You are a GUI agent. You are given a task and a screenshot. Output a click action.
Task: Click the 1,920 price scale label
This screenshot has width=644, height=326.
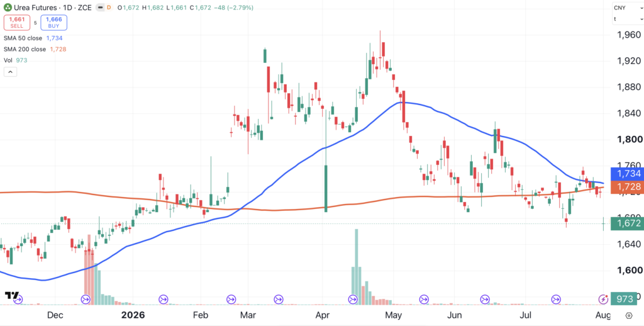coord(629,61)
